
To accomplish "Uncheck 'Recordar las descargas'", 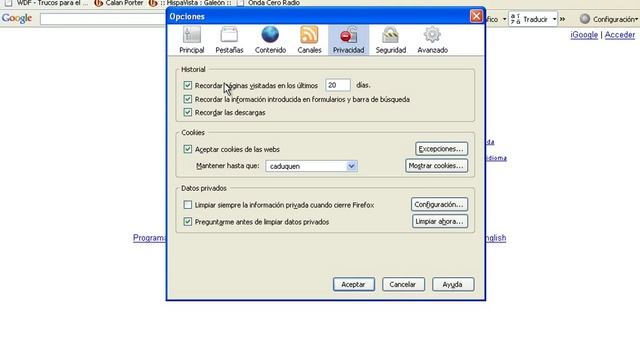I will [187, 112].
